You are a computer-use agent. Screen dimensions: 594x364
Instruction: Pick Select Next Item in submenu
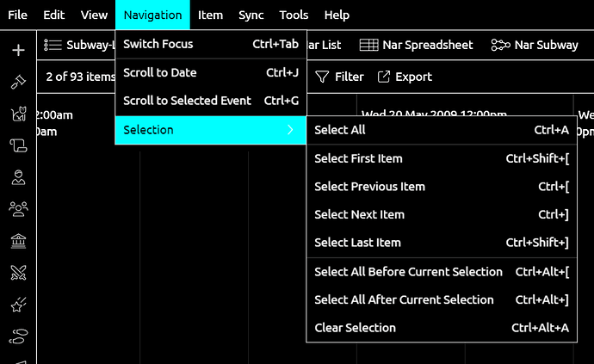359,214
